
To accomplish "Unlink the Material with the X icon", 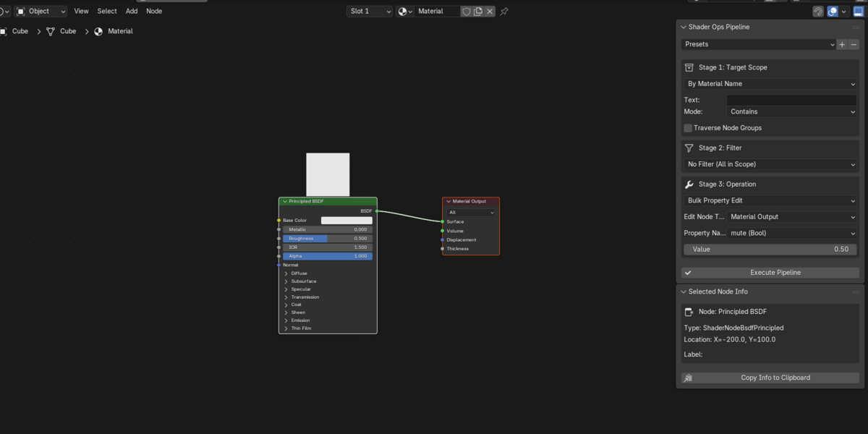I will (490, 12).
